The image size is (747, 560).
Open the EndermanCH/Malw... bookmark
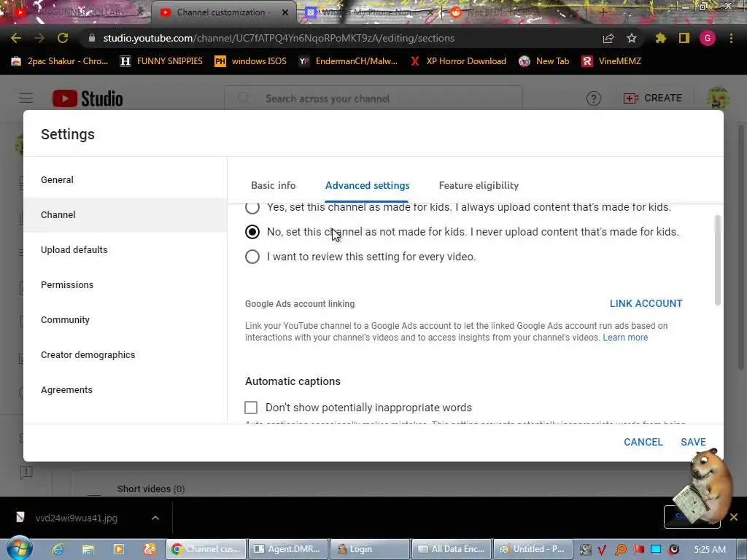[x=348, y=61]
